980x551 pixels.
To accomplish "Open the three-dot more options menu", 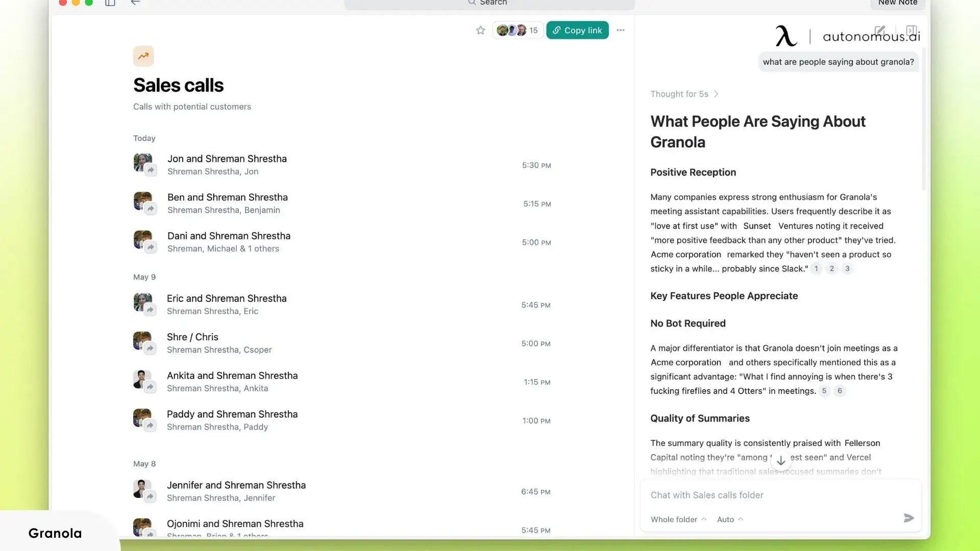I will tap(620, 30).
